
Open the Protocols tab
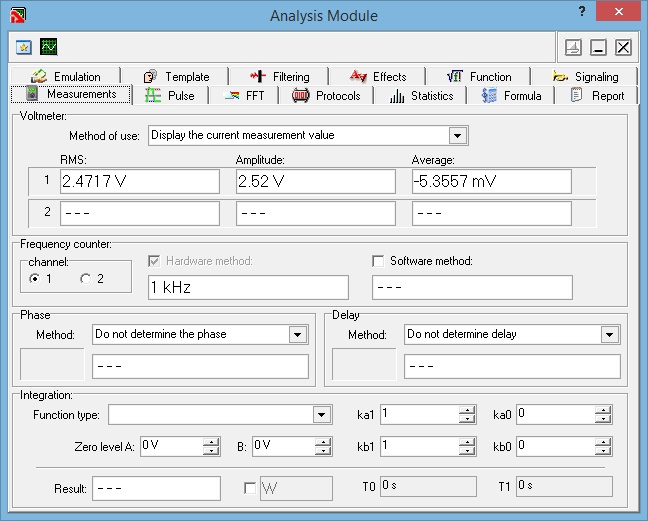point(326,95)
